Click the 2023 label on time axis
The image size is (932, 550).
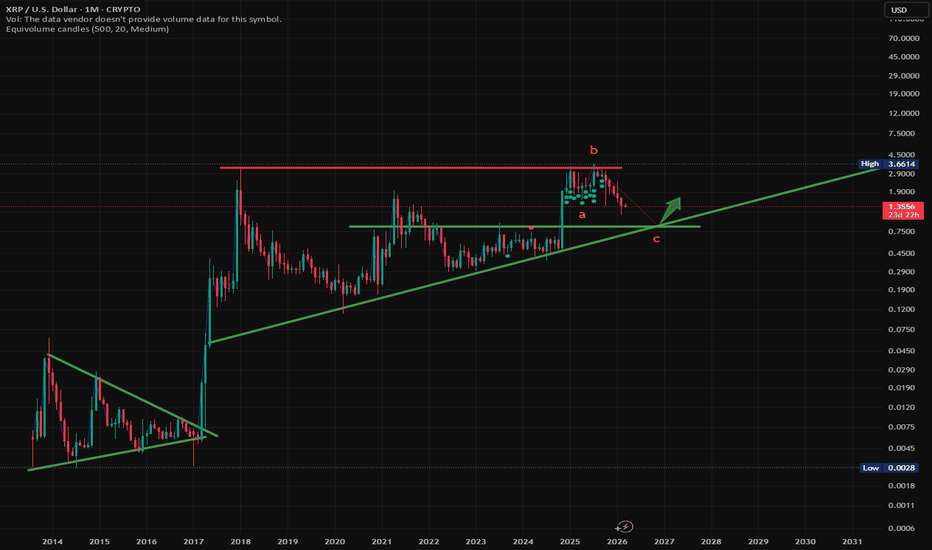tap(476, 541)
